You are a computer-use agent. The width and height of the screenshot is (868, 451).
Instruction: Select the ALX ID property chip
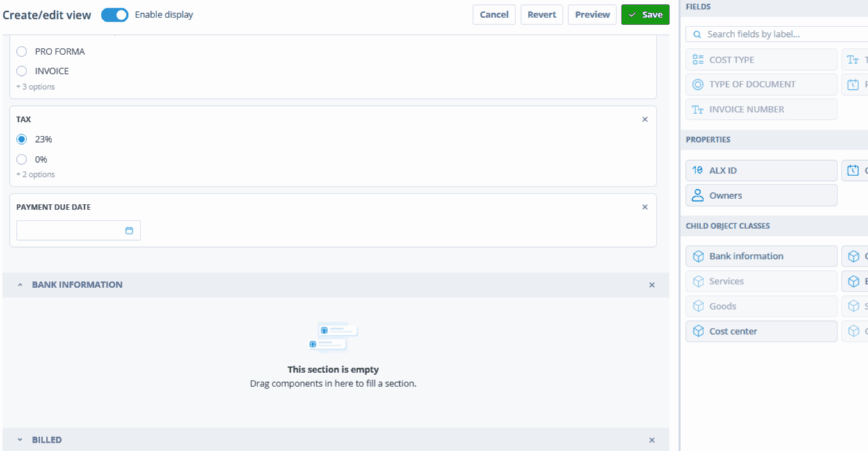762,171
